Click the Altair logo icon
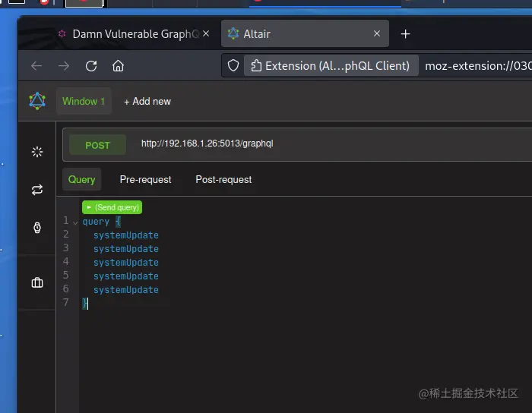The height and width of the screenshot is (413, 532). (x=37, y=101)
